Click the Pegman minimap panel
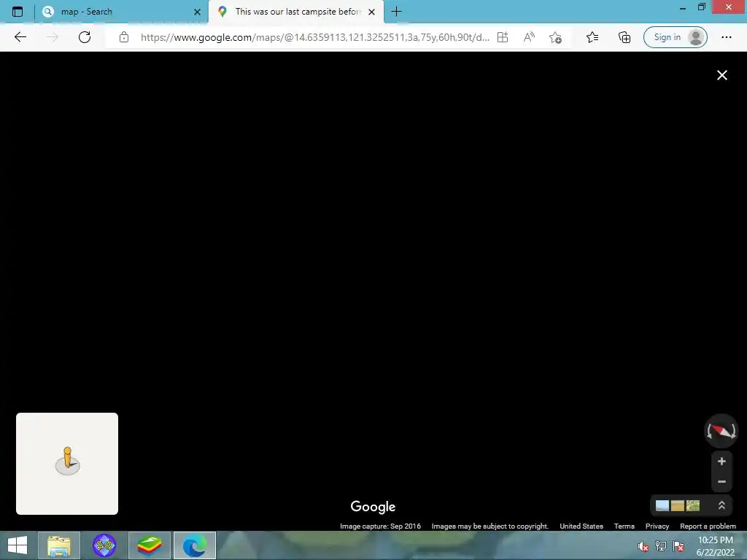Image resolution: width=747 pixels, height=560 pixels. (x=67, y=464)
